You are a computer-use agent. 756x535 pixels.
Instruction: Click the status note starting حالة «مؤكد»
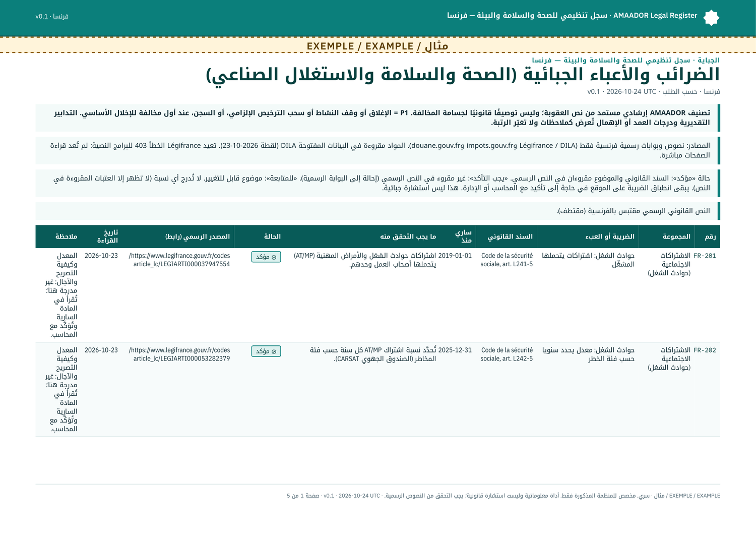coord(377,183)
